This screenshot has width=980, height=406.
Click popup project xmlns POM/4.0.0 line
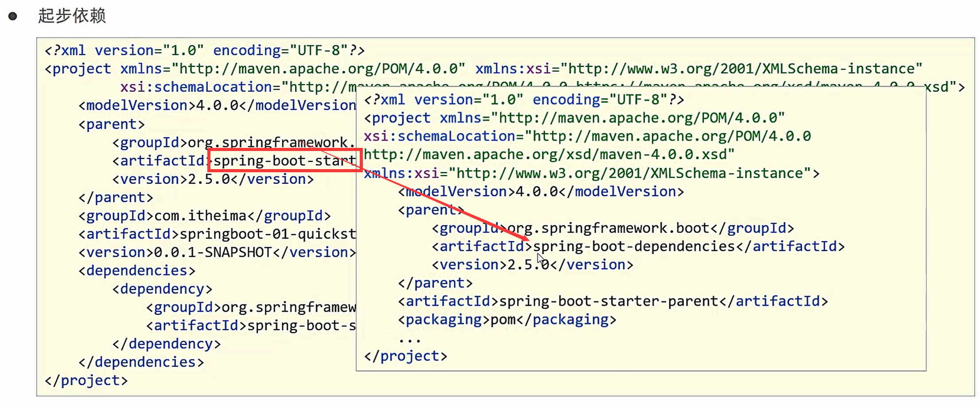click(575, 118)
